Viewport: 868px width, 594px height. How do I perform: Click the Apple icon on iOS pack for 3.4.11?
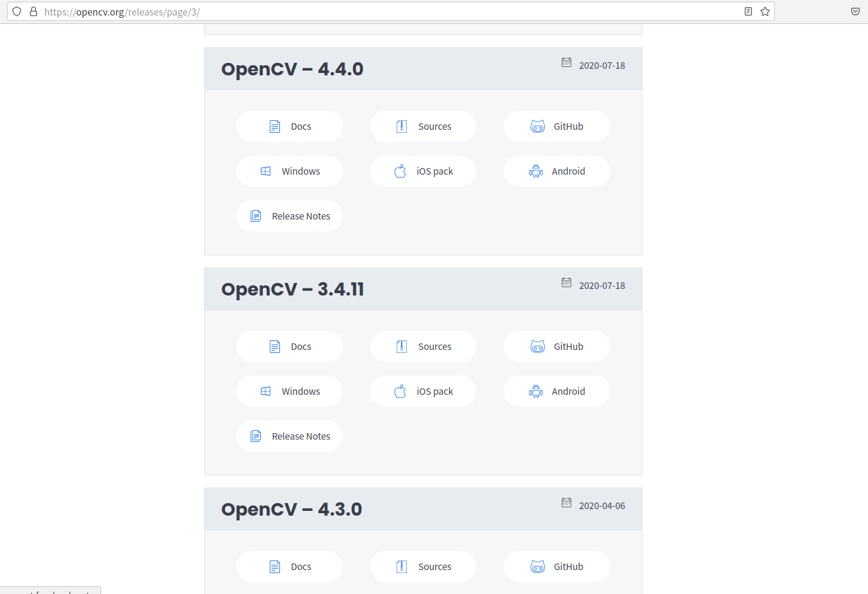point(401,391)
